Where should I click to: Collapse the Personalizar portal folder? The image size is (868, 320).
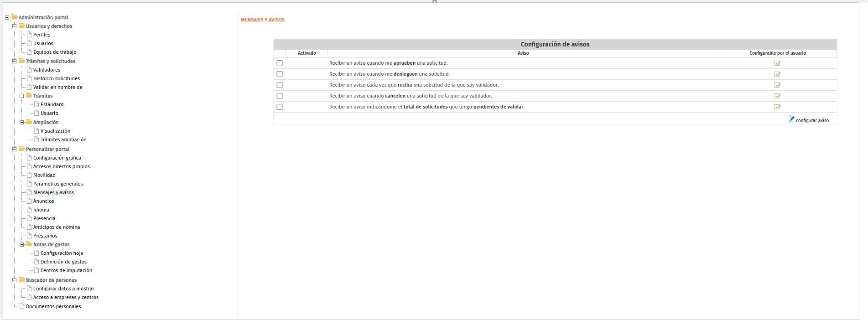pos(14,149)
